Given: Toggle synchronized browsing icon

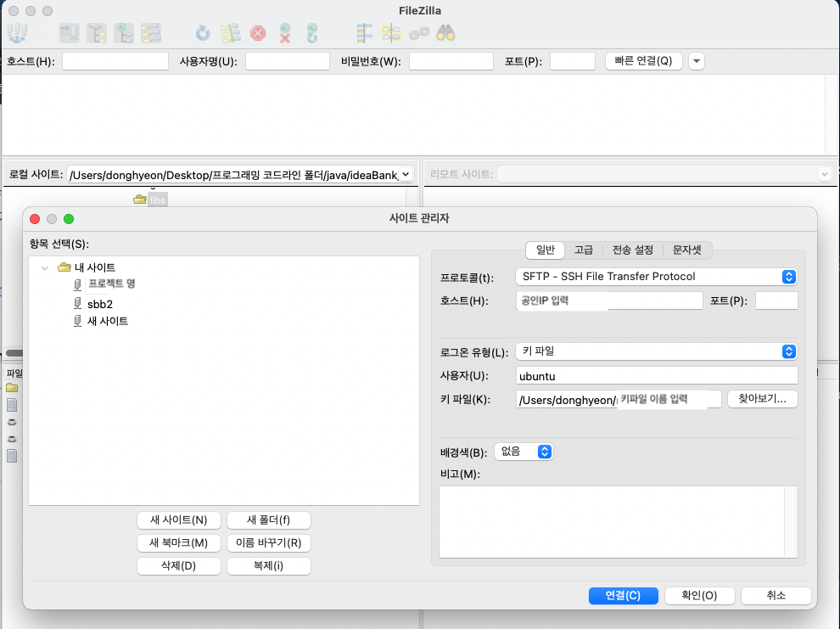Looking at the screenshot, I should 419,33.
